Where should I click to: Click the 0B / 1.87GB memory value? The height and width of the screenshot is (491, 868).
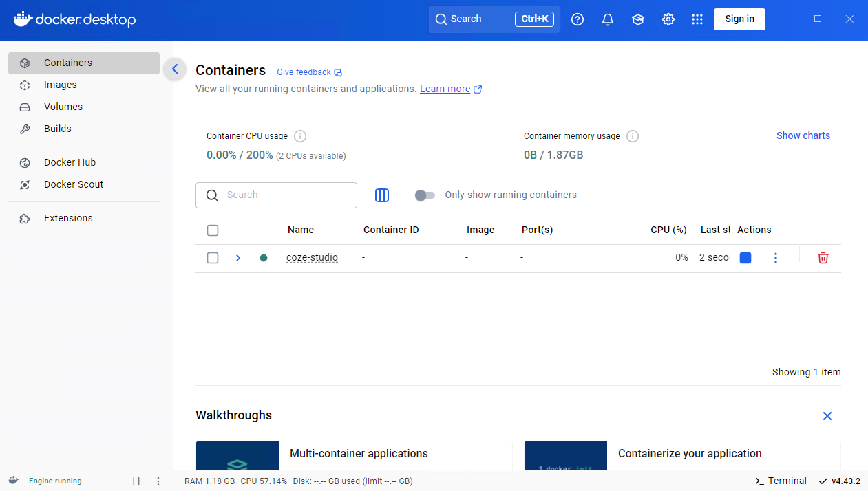tap(553, 155)
